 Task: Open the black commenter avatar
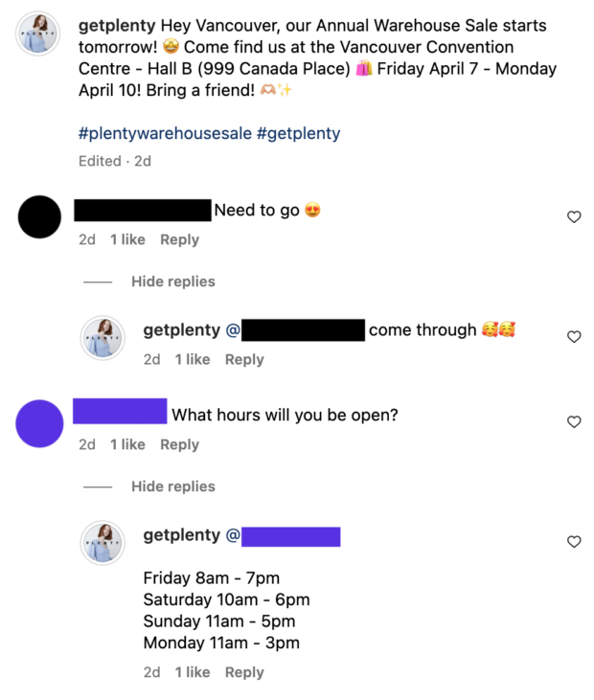(39, 217)
